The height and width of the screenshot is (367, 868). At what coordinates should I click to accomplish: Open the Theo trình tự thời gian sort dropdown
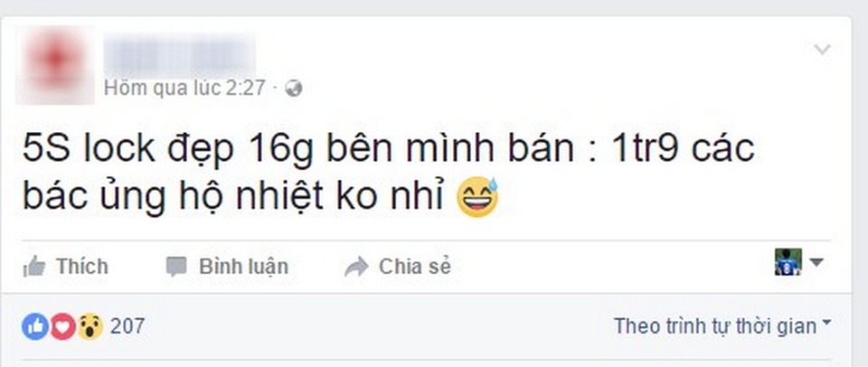[x=722, y=326]
